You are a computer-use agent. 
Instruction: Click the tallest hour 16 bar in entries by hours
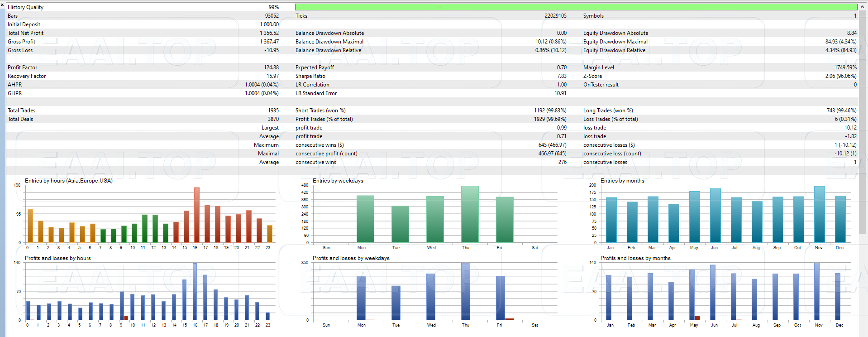(x=196, y=215)
